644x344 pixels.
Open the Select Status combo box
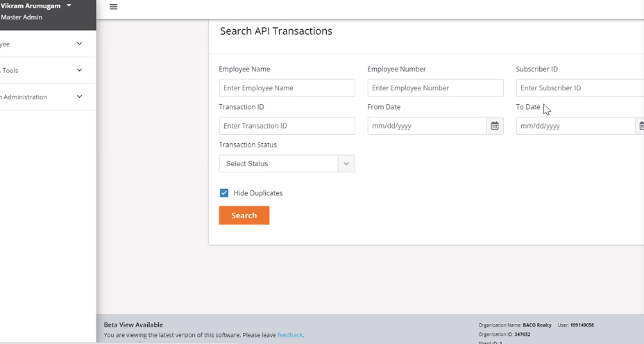click(x=278, y=164)
